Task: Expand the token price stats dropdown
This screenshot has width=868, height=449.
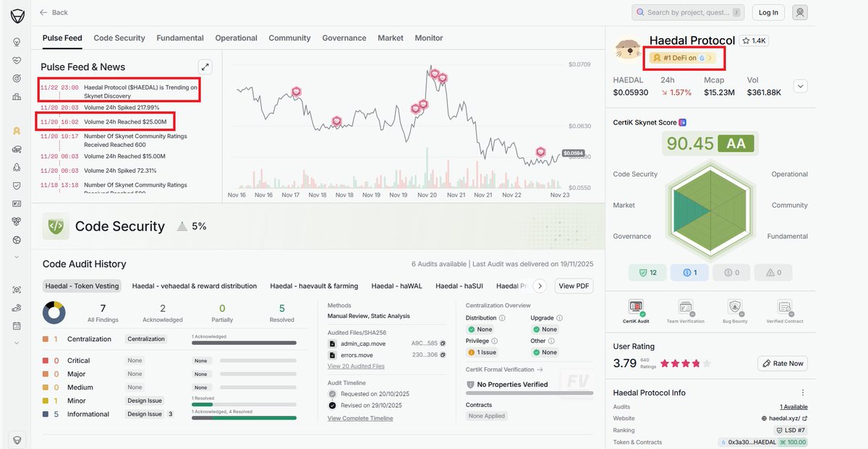Action: tap(800, 86)
